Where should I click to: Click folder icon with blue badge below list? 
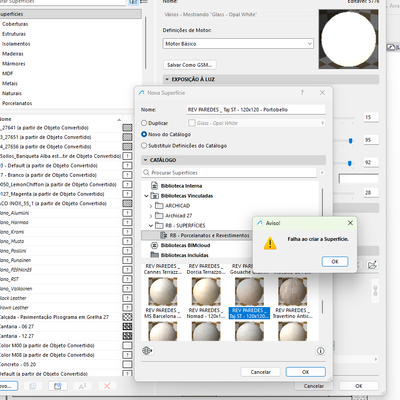click(58, 386)
